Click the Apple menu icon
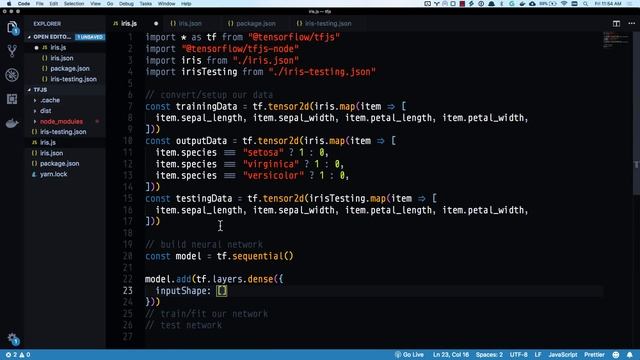This screenshot has width=640, height=360. click(9, 4)
